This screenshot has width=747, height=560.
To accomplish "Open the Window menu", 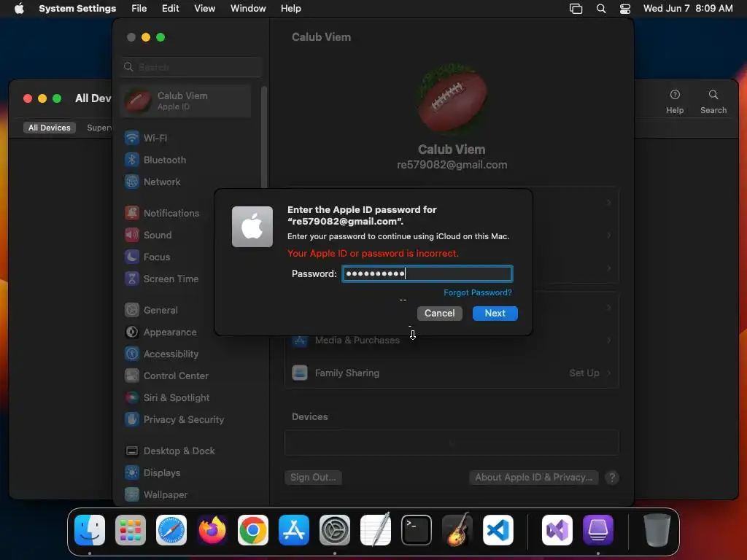I will tap(248, 9).
